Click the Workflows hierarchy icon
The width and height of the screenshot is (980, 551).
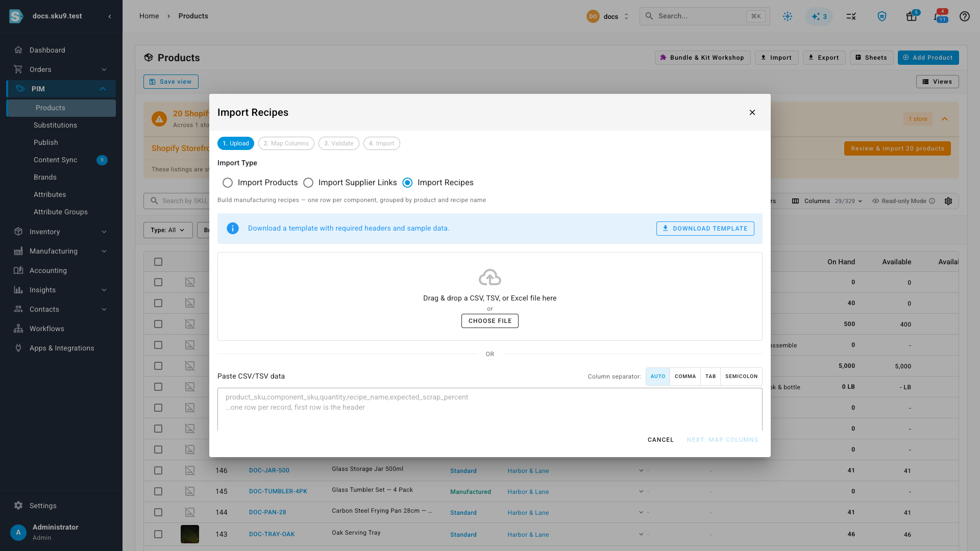point(18,329)
